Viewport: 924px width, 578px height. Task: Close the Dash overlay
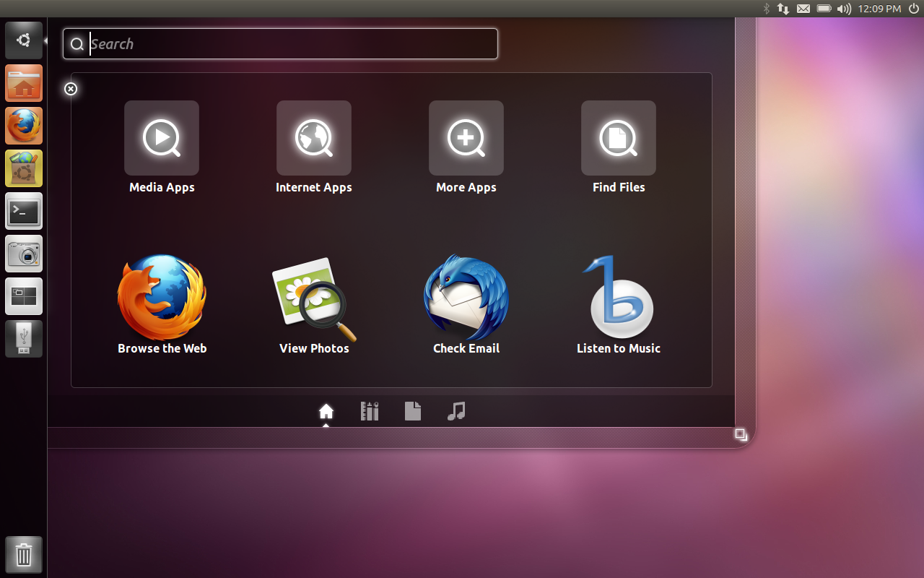70,89
